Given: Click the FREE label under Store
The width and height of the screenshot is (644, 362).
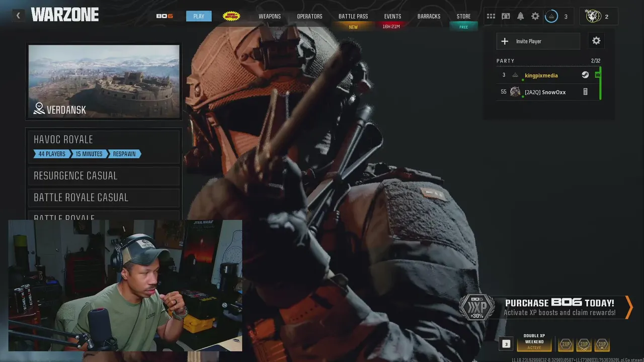Looking at the screenshot, I should 463,27.
